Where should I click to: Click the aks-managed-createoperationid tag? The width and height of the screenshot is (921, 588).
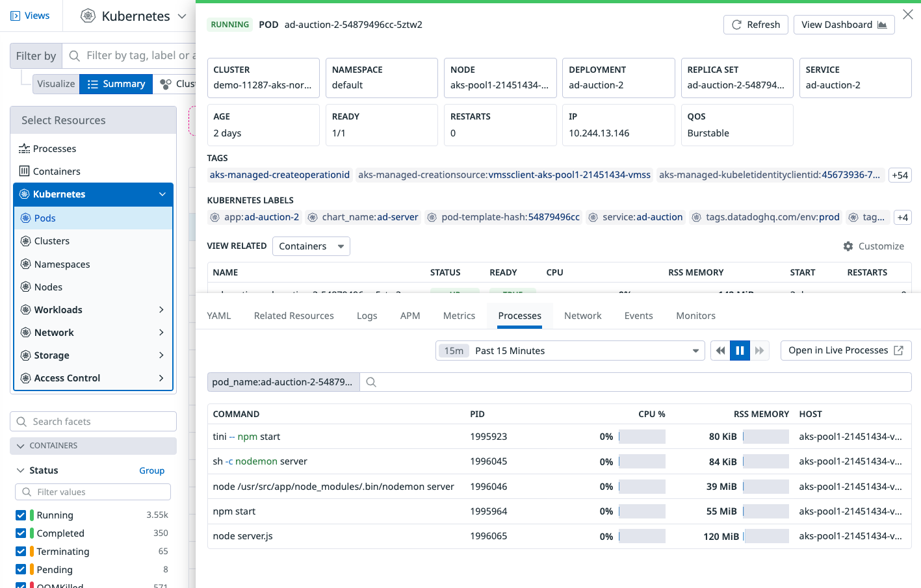point(279,175)
